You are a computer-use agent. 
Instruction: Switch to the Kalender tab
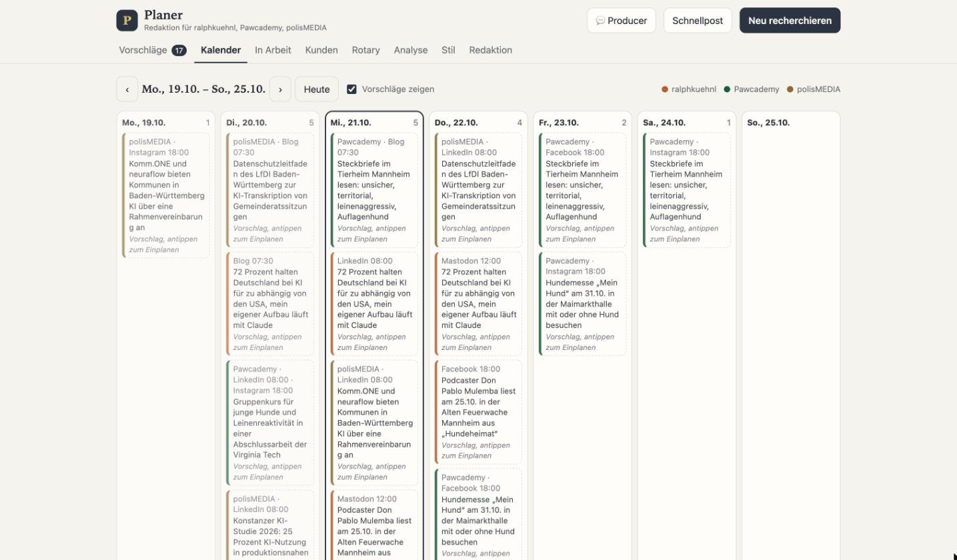pos(221,50)
